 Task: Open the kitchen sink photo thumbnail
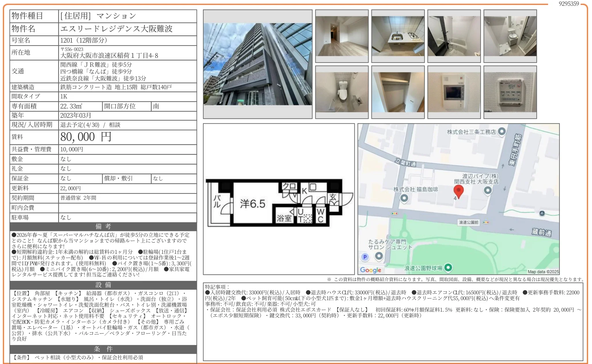tap(398, 36)
